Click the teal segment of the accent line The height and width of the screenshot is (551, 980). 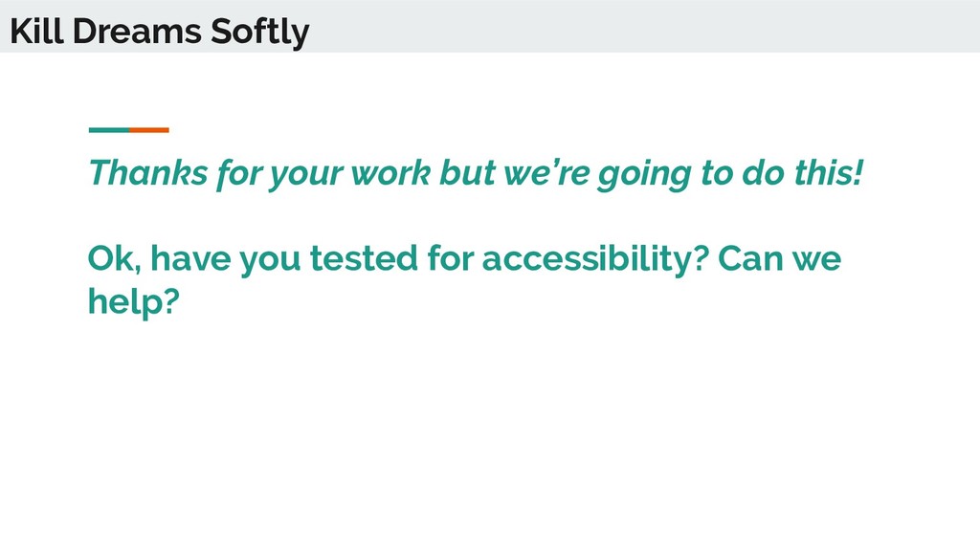109,130
